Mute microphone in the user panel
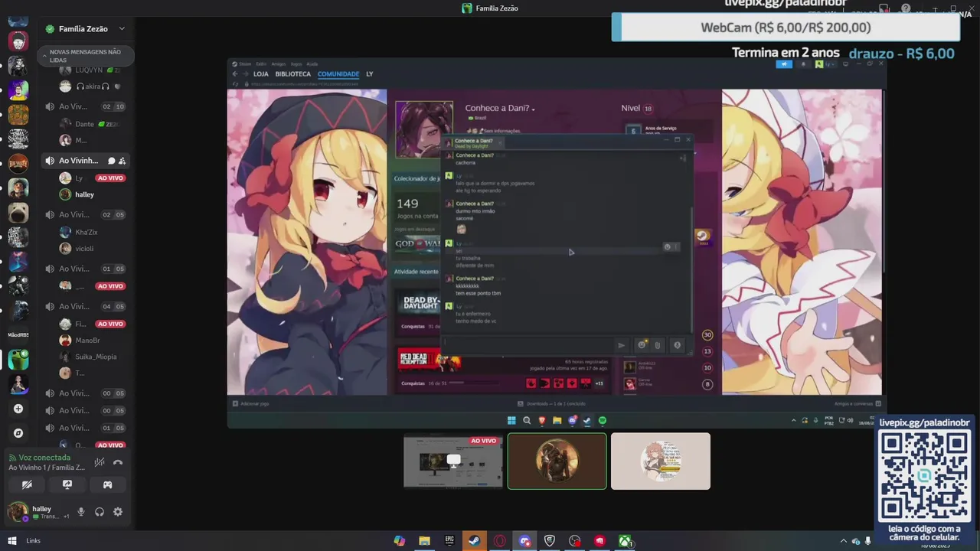 [81, 512]
